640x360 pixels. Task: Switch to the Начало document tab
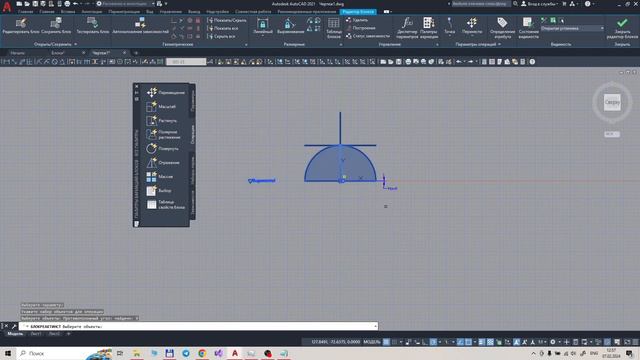(18, 53)
